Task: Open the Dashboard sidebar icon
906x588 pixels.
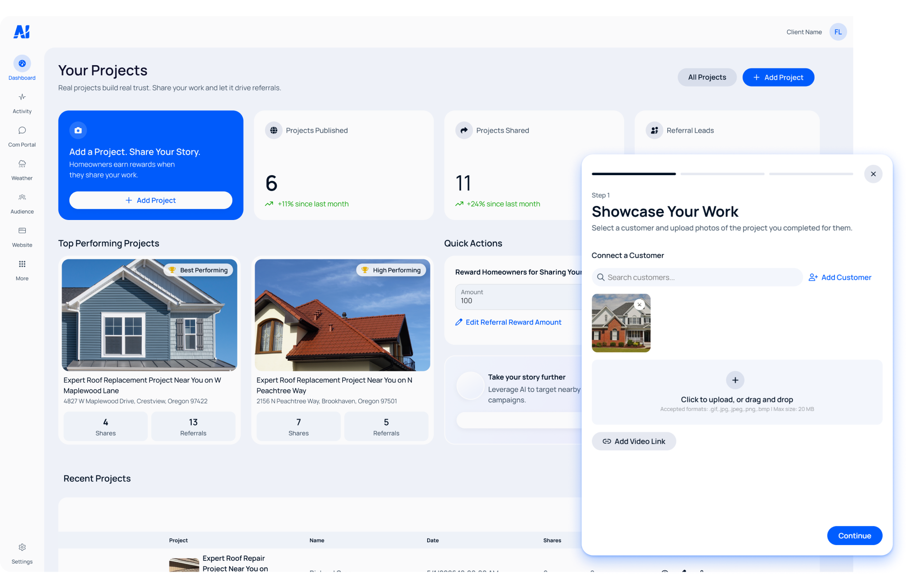Action: coord(22,63)
